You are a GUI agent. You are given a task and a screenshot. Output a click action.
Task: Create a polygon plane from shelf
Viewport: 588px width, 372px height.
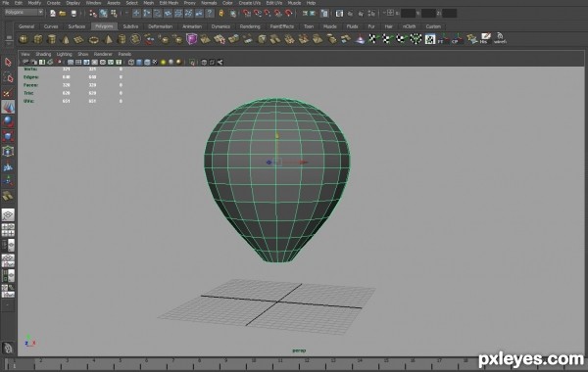click(x=79, y=39)
